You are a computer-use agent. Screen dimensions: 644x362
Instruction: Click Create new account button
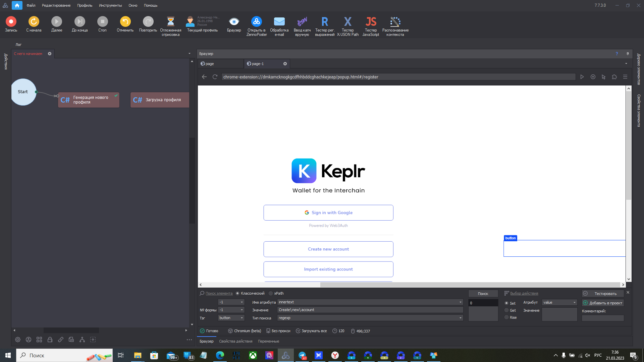point(328,249)
